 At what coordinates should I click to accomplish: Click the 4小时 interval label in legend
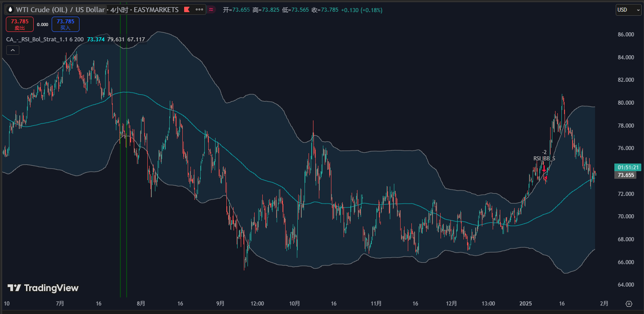point(120,9)
